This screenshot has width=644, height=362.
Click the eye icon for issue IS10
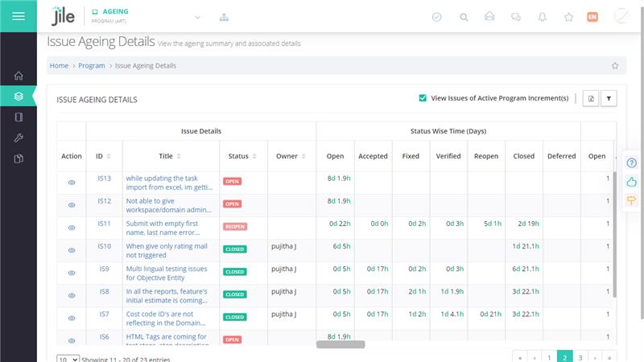point(72,250)
